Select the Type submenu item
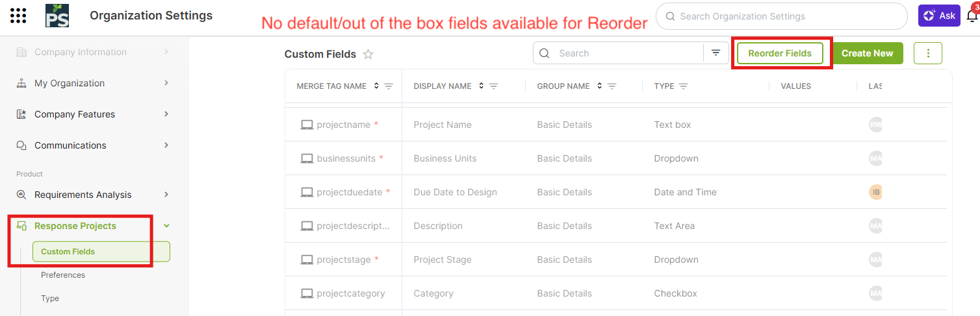980x316 pixels. [x=50, y=298]
